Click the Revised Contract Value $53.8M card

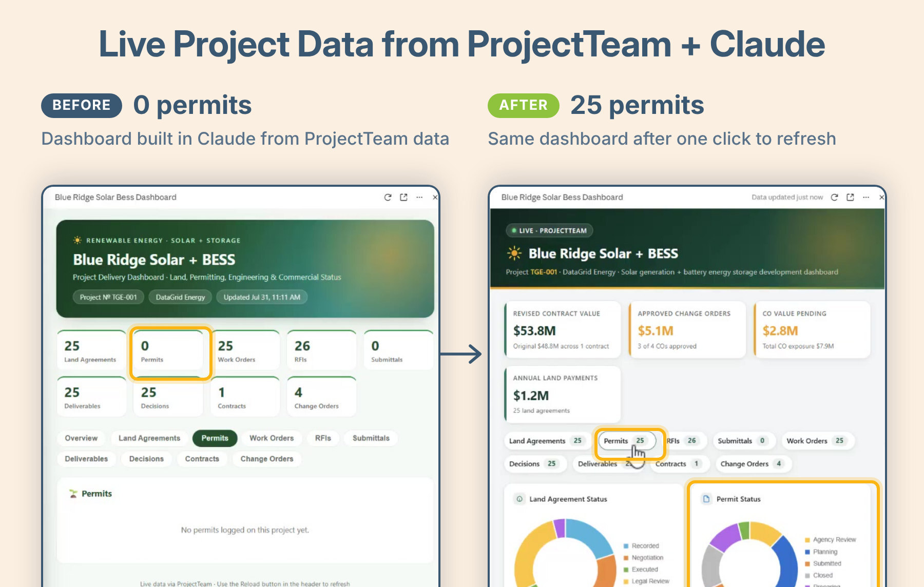563,329
